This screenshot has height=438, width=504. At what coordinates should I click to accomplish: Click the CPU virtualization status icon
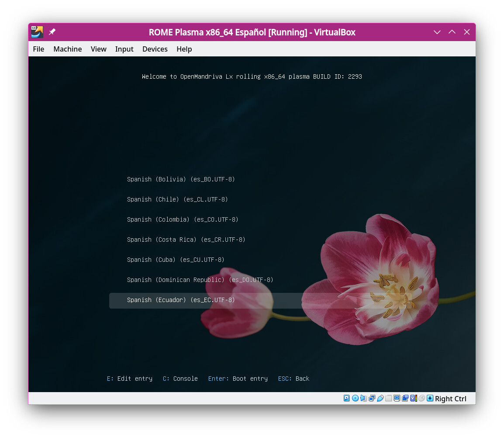(x=414, y=398)
